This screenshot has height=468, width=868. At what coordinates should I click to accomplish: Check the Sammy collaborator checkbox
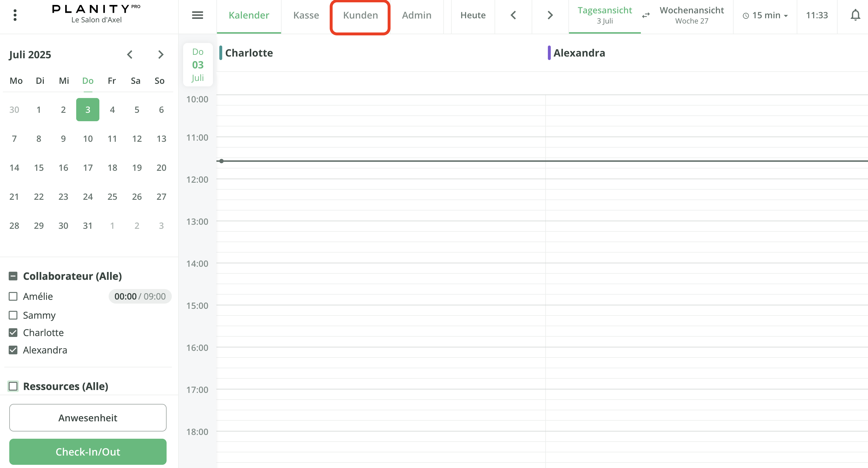pyautogui.click(x=13, y=315)
